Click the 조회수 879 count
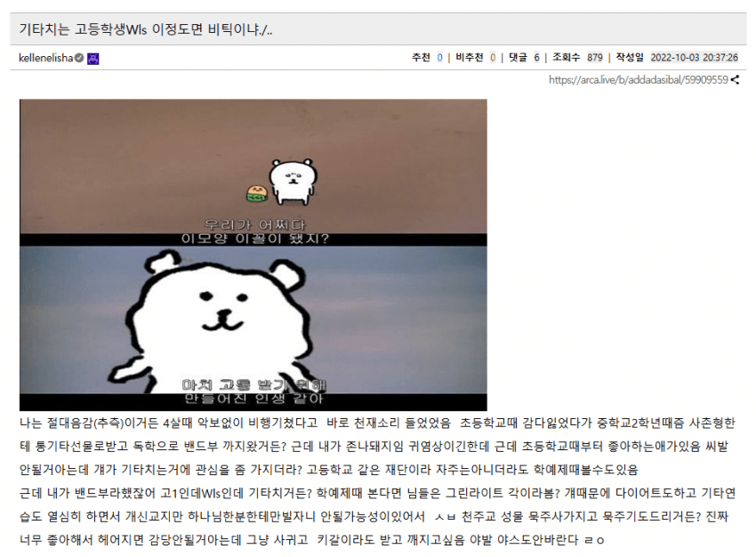The width and height of the screenshot is (756, 557). coord(577,58)
